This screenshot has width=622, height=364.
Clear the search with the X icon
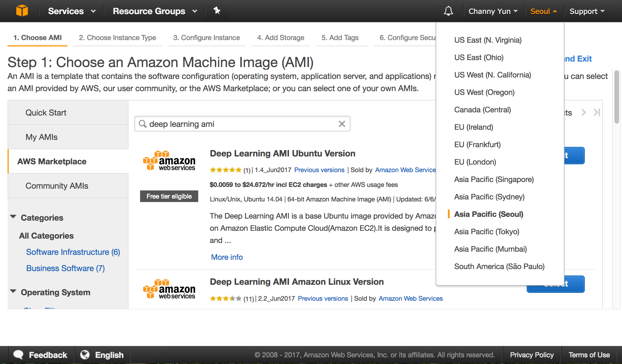342,124
